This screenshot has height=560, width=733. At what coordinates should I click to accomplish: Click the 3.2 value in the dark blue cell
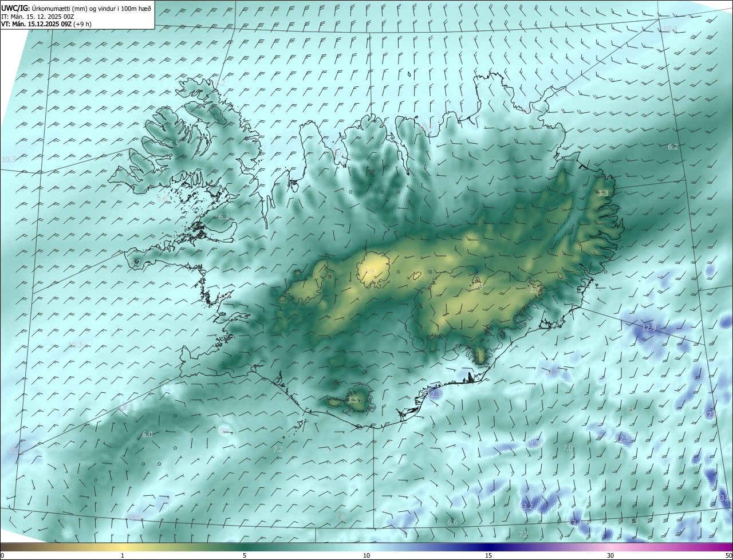tap(527, 507)
